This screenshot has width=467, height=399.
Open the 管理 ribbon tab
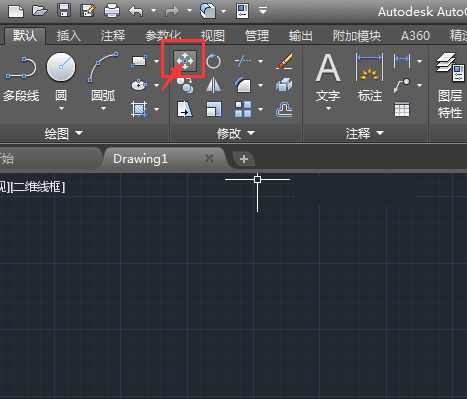(x=257, y=36)
